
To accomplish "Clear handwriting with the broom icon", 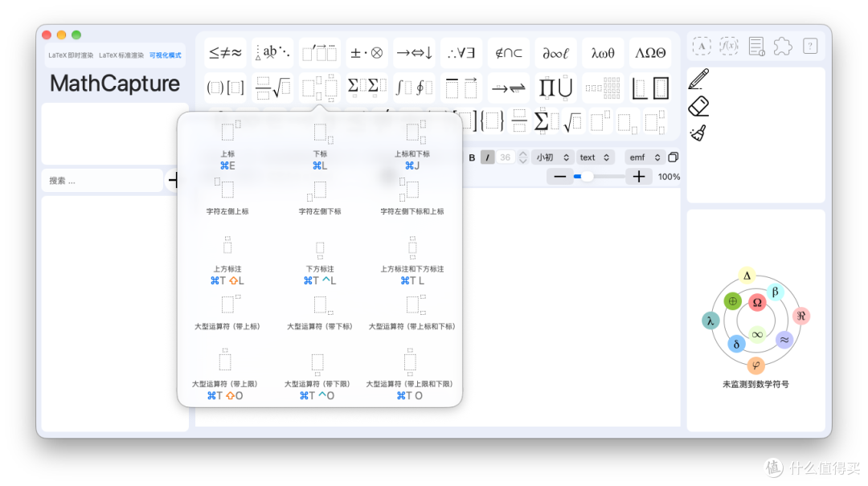I will coord(698,133).
